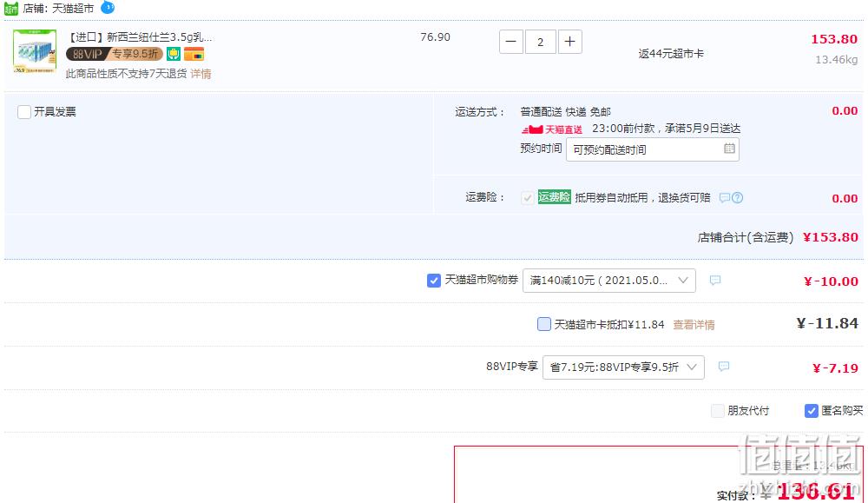Decrease quantity with minus button
The height and width of the screenshot is (503, 868).
511,42
